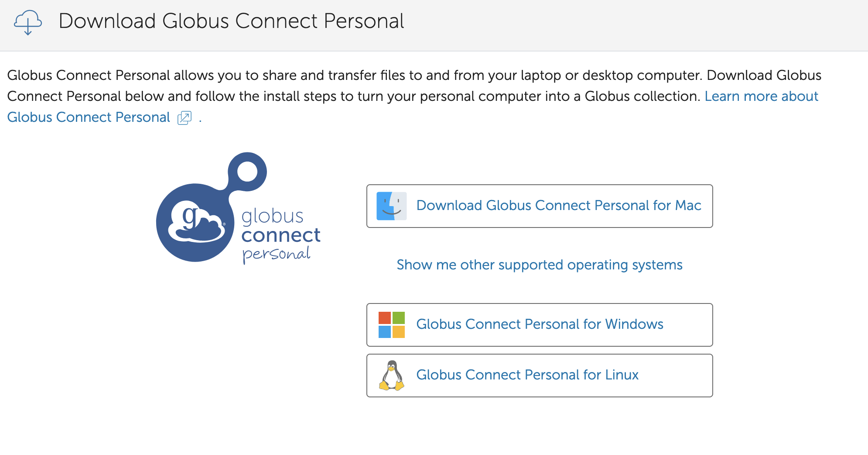Click the small white circle atop the logo

point(248,171)
